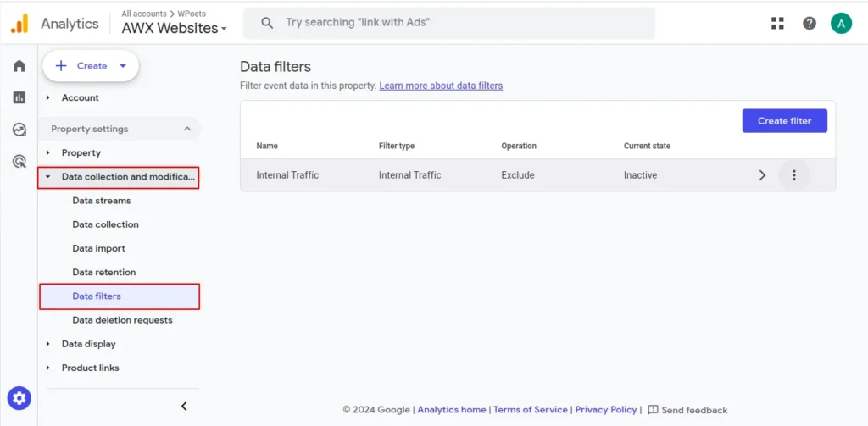Click the Current state column header
This screenshot has width=868, height=426.
pos(647,146)
